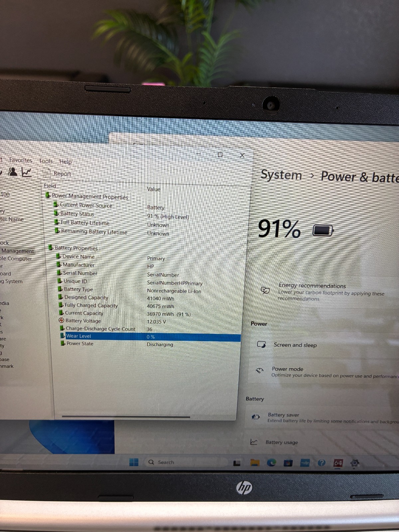This screenshot has height=532, width=399.
Task: Click the graph chart toolbar icon
Action: (x=26, y=172)
